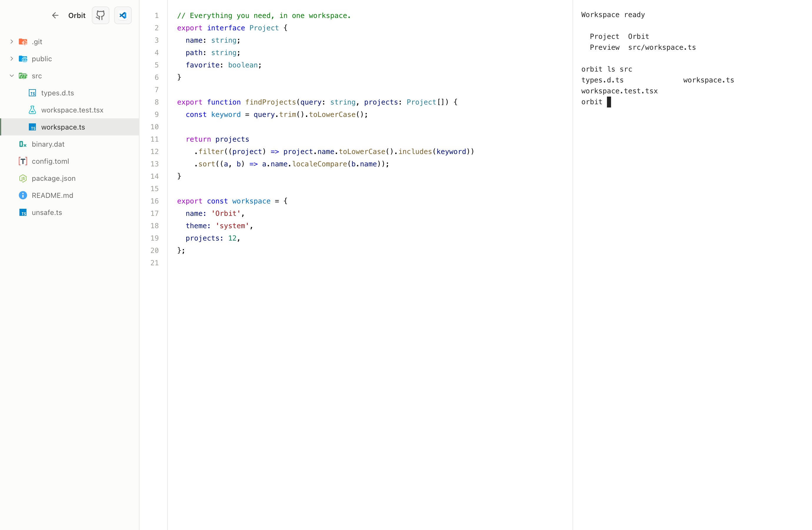
Task: Click the package.json Node icon
Action: [x=23, y=178]
